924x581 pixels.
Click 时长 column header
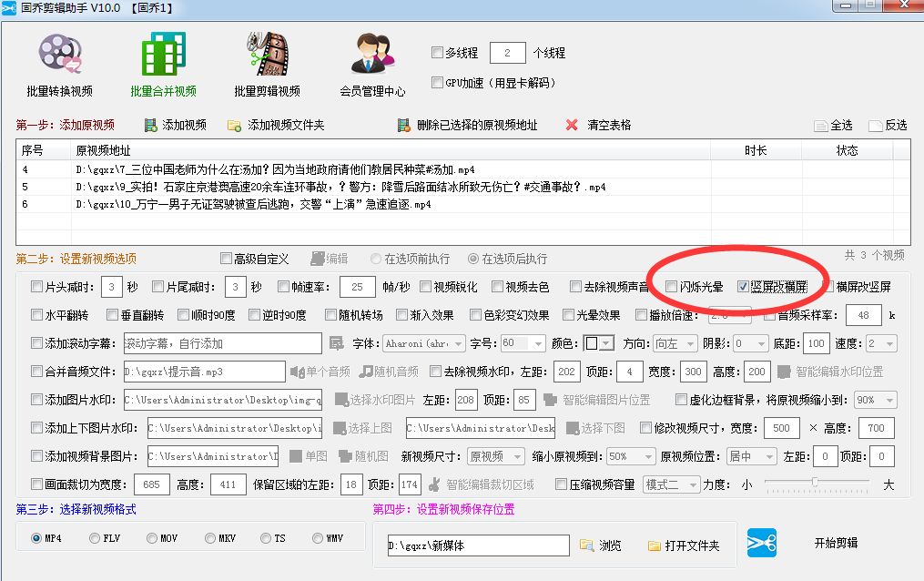coord(756,150)
